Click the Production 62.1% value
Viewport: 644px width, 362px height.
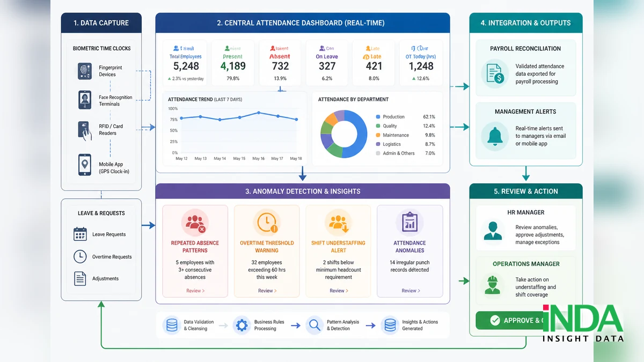coord(429,117)
